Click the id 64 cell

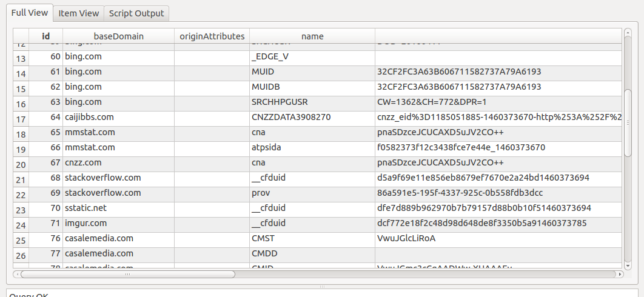point(46,118)
